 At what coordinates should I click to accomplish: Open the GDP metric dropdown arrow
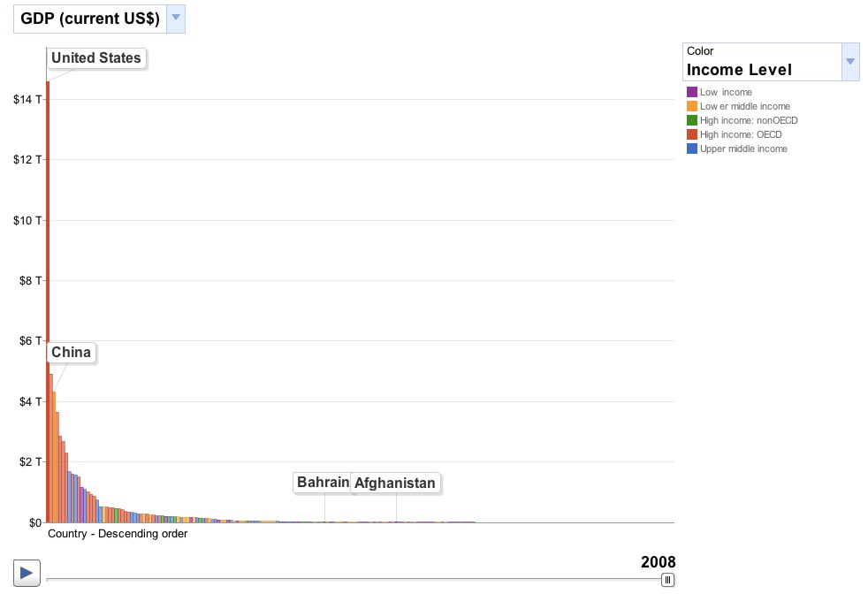[x=176, y=18]
